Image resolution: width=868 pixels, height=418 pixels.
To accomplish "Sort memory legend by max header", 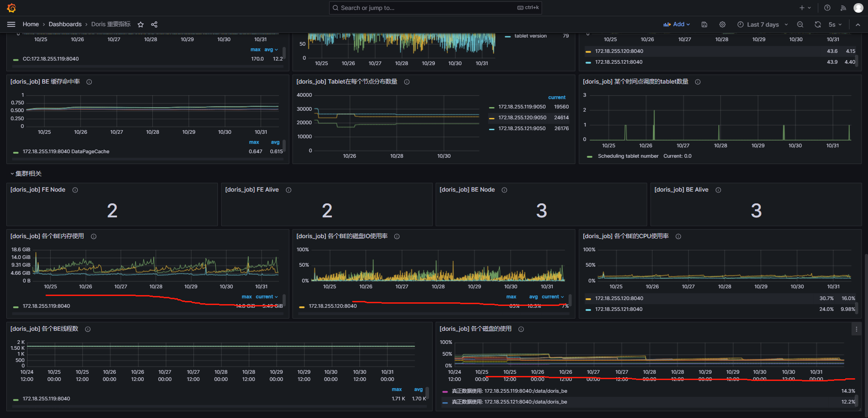I will (247, 297).
